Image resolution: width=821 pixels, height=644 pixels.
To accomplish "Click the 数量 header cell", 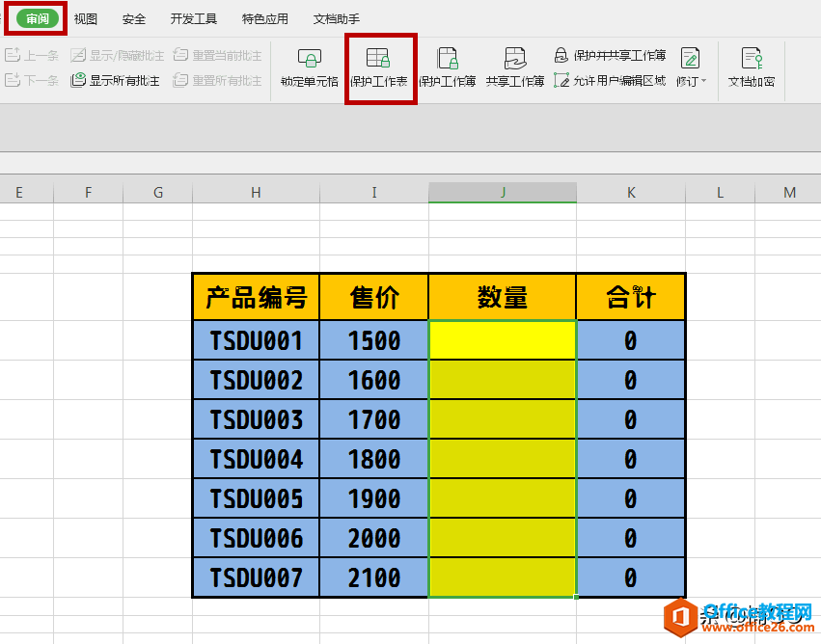I will [503, 297].
